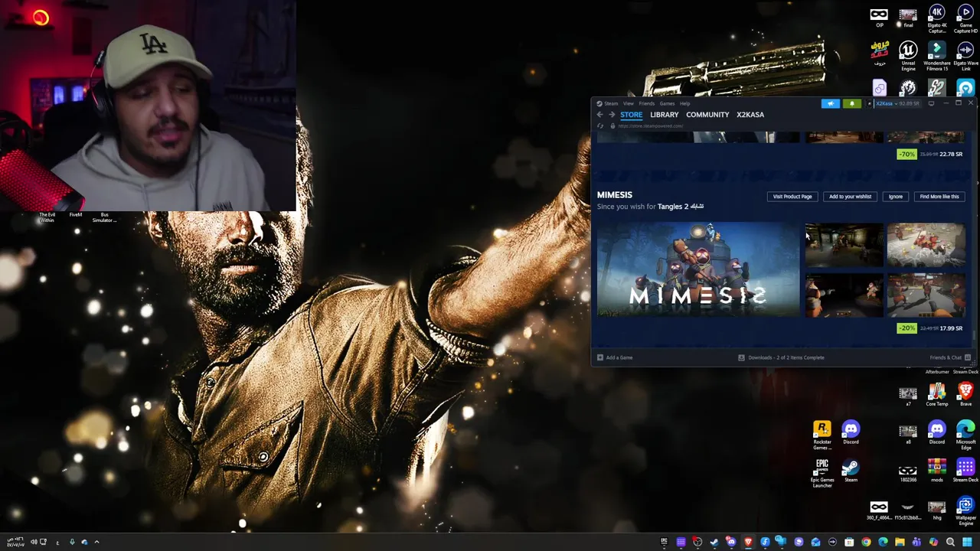Open the Friends menu in Steam
This screenshot has width=980, height=551.
click(x=647, y=103)
